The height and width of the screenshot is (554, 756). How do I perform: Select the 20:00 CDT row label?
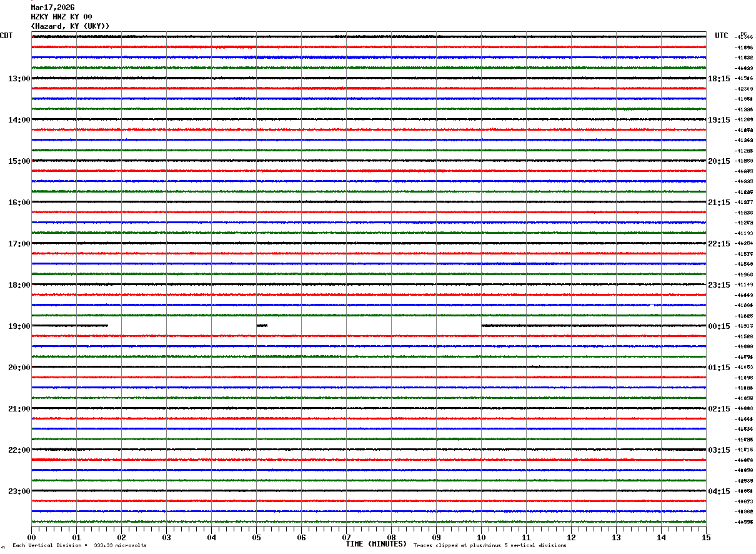19,368
